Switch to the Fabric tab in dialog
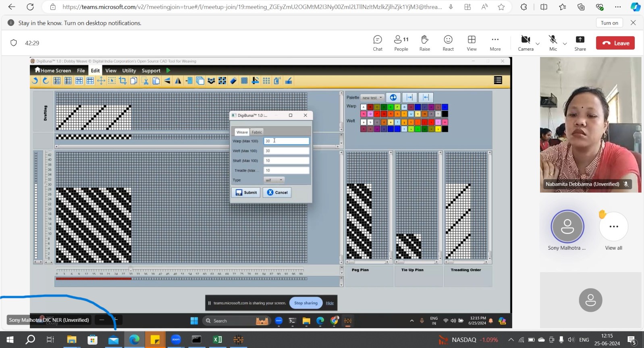The width and height of the screenshot is (644, 348). click(257, 132)
